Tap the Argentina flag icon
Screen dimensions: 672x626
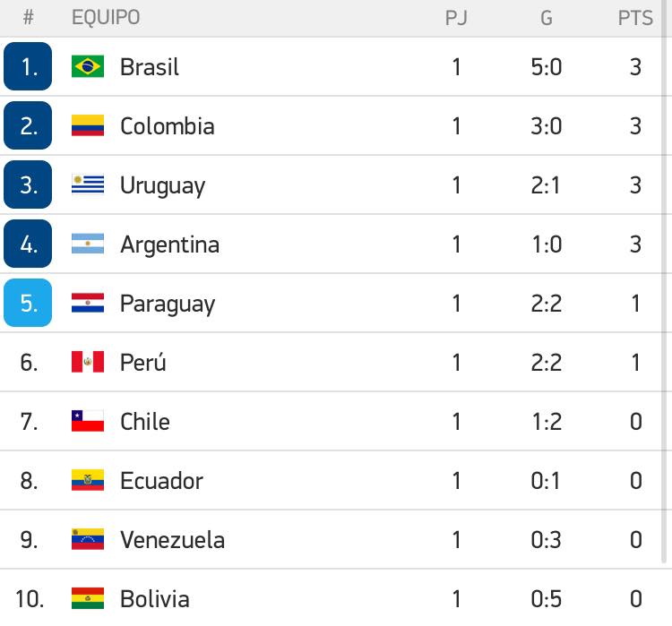coord(88,244)
